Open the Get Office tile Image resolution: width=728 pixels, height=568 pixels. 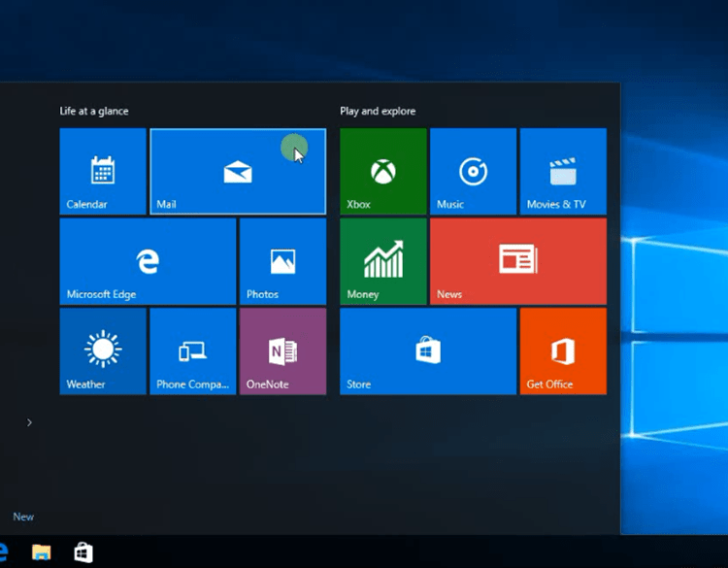tap(563, 351)
